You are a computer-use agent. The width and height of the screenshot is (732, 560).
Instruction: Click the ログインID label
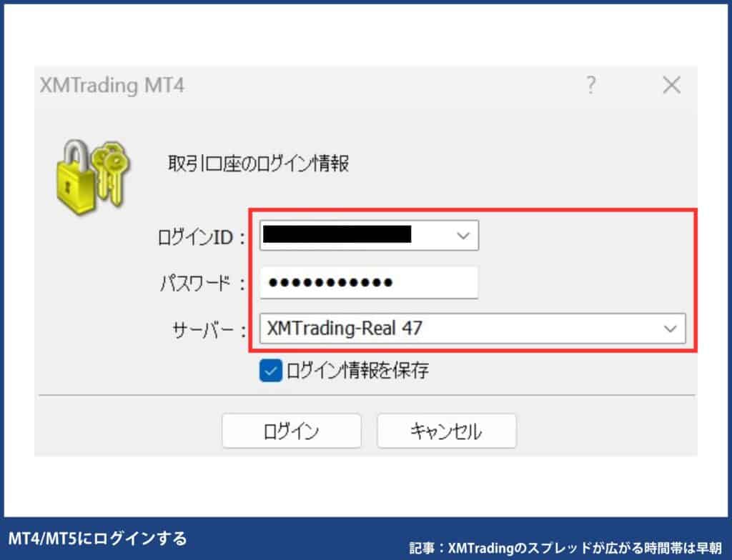(x=201, y=238)
